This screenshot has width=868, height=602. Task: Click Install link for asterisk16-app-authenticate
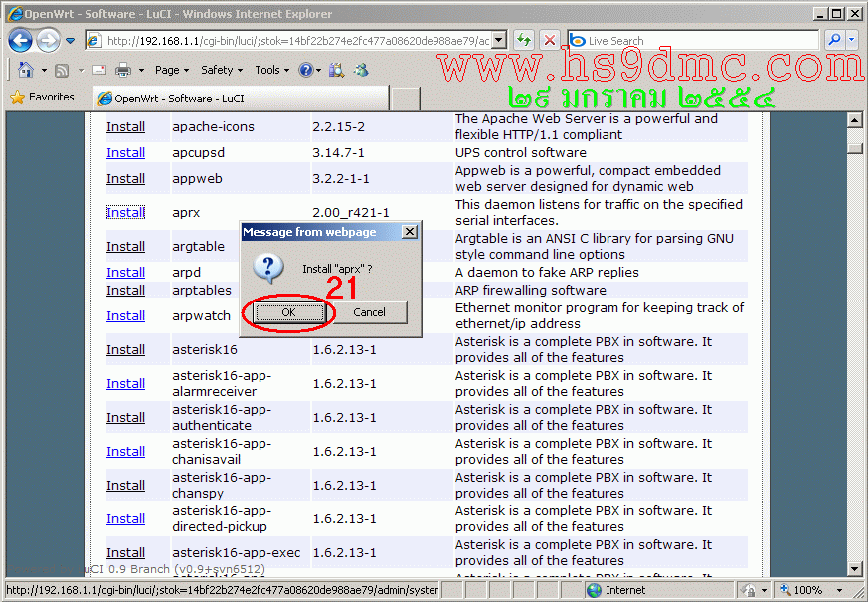125,418
